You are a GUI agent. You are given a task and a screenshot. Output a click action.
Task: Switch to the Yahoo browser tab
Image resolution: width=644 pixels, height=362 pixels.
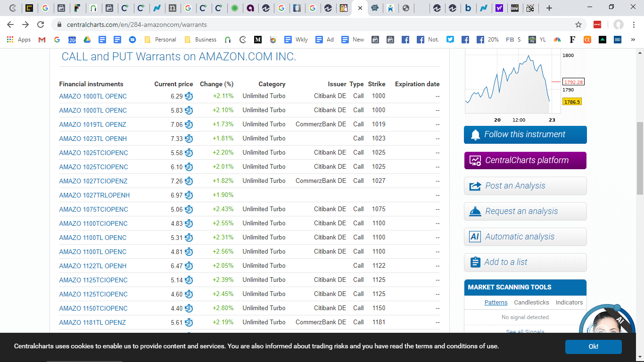499,8
